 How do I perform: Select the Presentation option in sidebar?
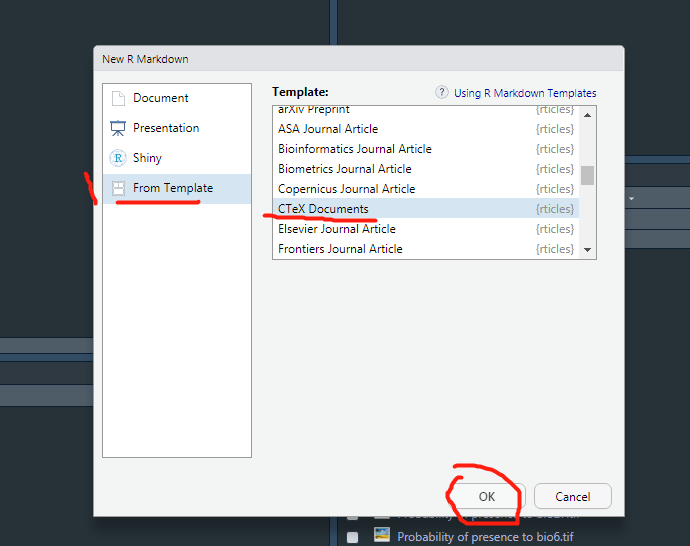(176, 128)
